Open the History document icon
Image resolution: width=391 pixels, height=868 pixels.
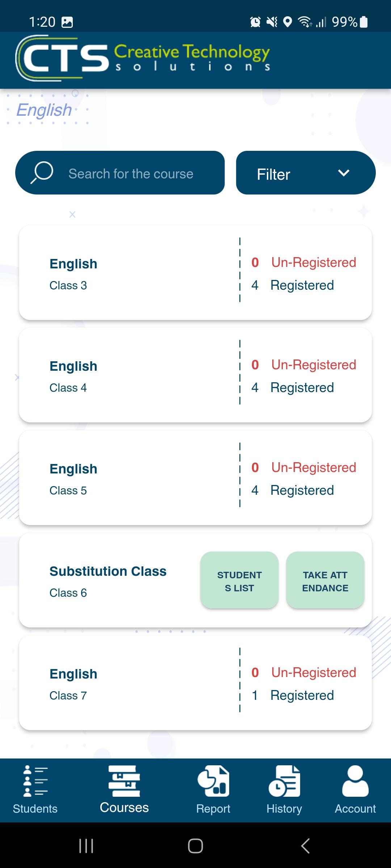pos(284,781)
